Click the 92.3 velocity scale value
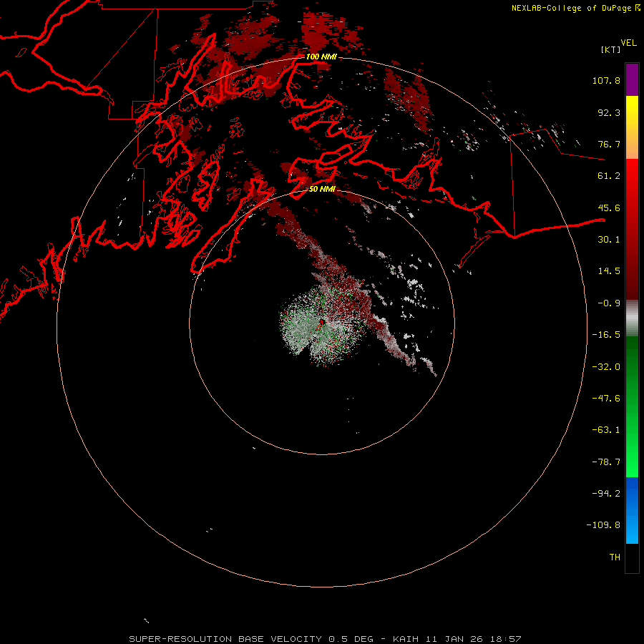This screenshot has width=644, height=644. pos(609,112)
